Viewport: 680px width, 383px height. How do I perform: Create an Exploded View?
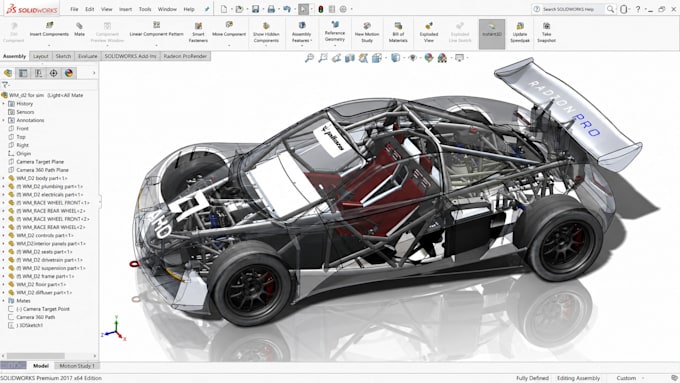(x=428, y=33)
